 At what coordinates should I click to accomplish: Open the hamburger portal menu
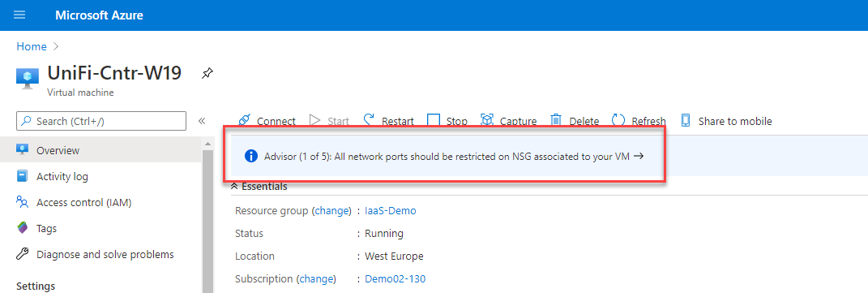point(19,15)
